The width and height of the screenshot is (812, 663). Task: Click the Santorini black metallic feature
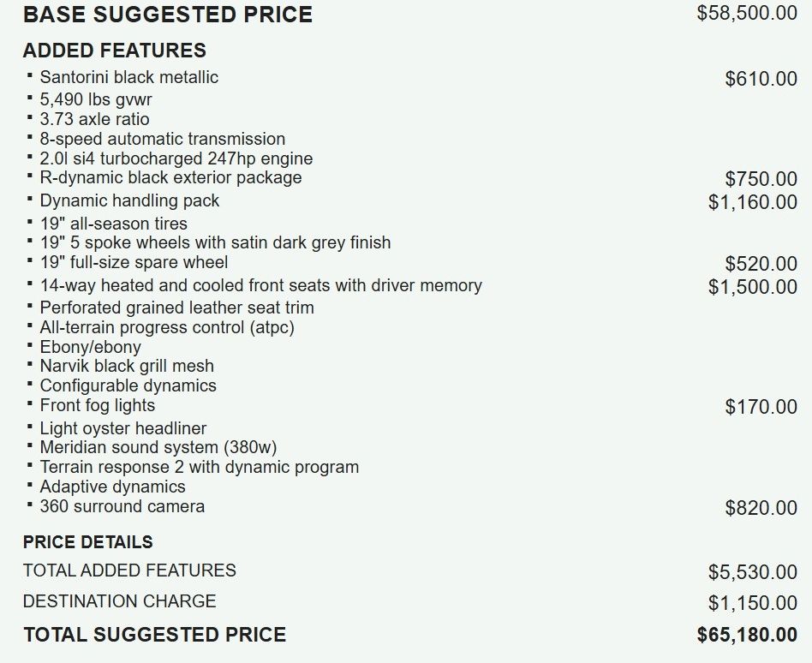(128, 77)
